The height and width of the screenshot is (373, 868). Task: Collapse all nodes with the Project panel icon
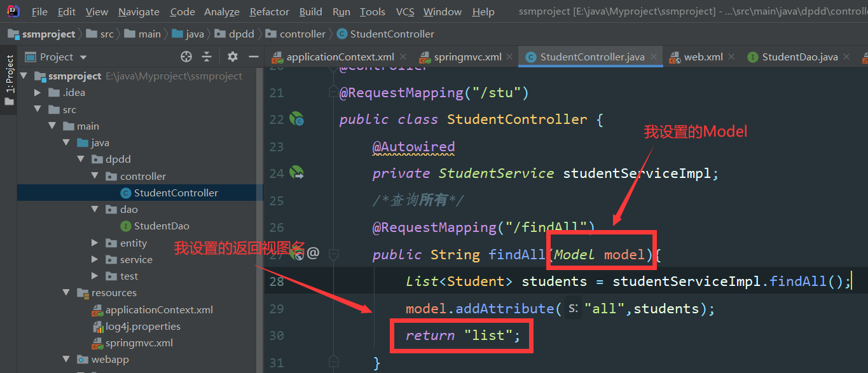coord(207,57)
